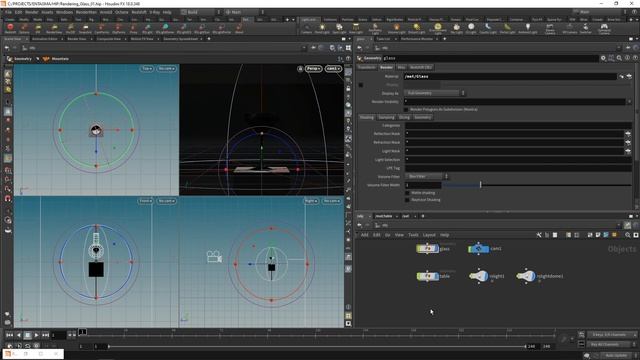Open the Front viewport view menu
640x360 pixels.
click(x=145, y=201)
